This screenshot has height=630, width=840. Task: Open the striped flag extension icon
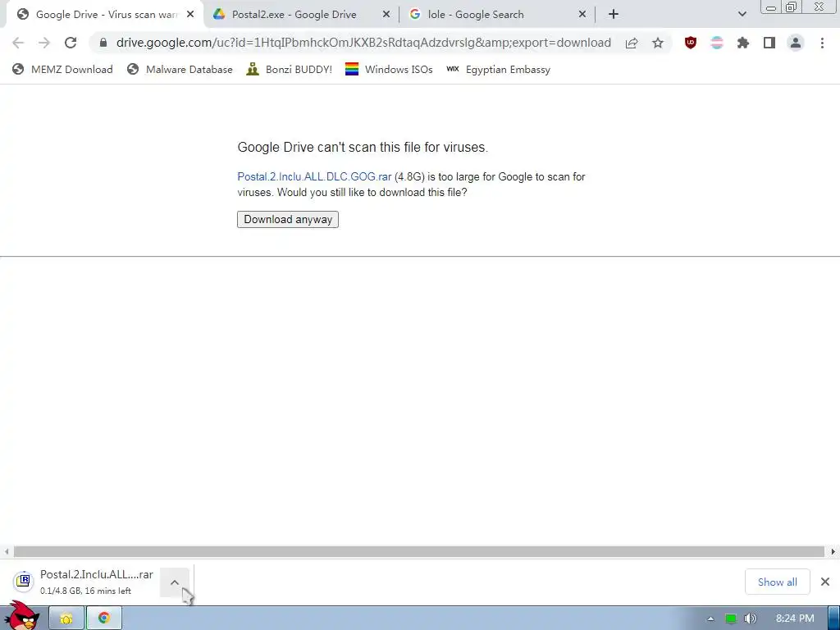click(x=717, y=43)
